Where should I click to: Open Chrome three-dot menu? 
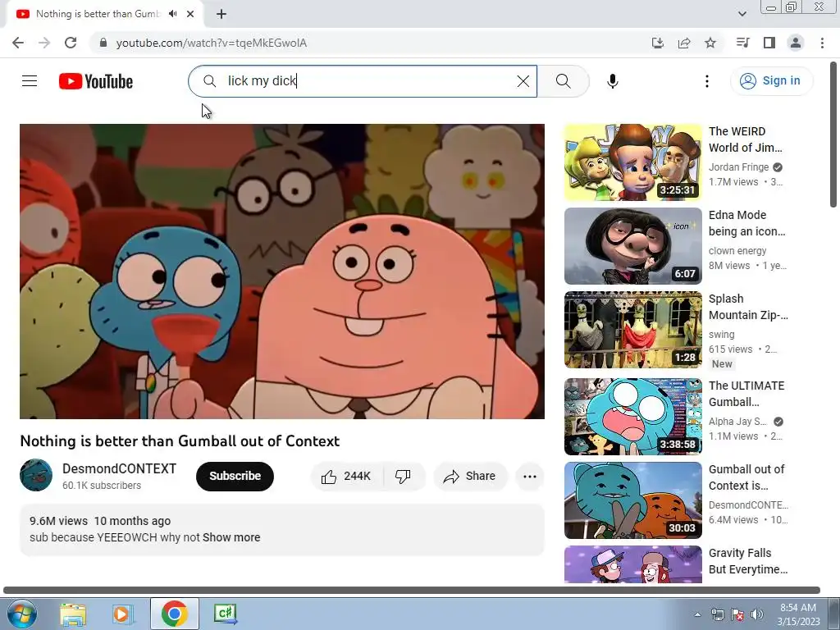(822, 43)
